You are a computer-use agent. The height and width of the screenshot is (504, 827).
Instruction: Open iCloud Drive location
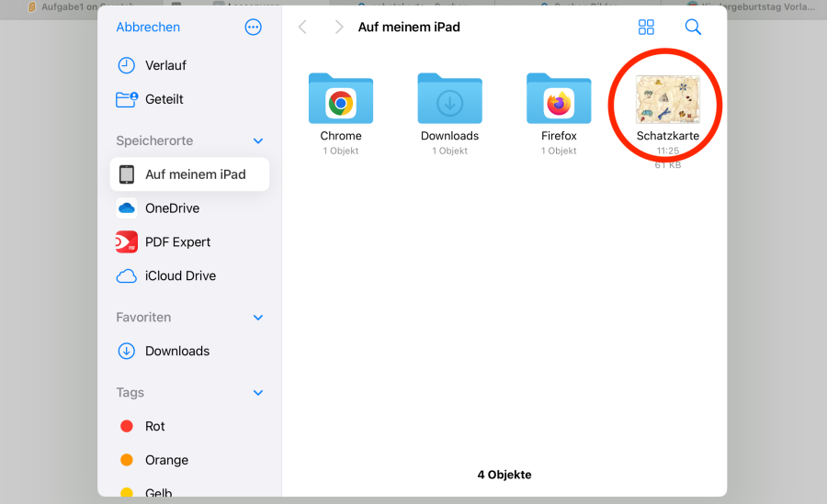click(181, 275)
